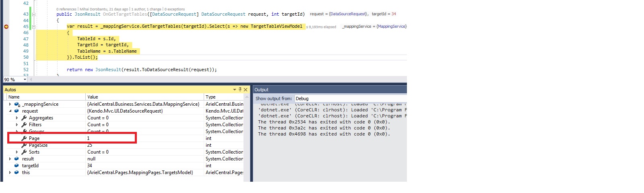Image resolution: width=644 pixels, height=193 pixels.
Task: Click thread 0x3a2c exited output line
Action: 324,128
